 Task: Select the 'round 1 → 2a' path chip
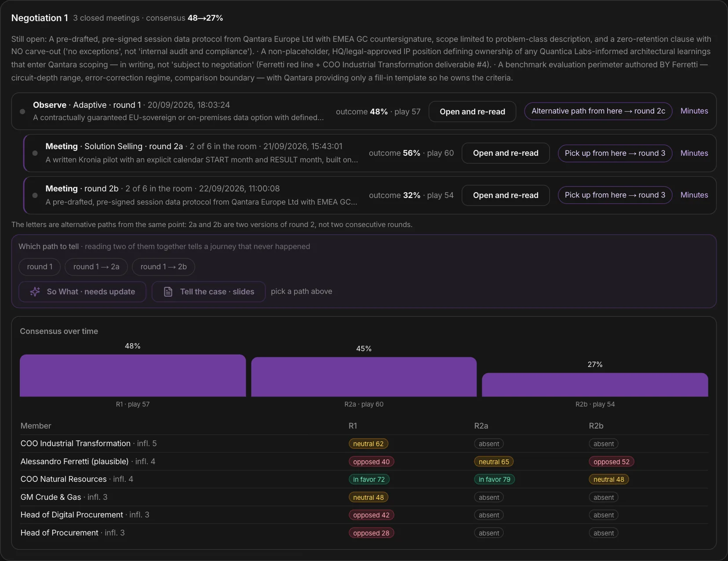[x=96, y=267]
